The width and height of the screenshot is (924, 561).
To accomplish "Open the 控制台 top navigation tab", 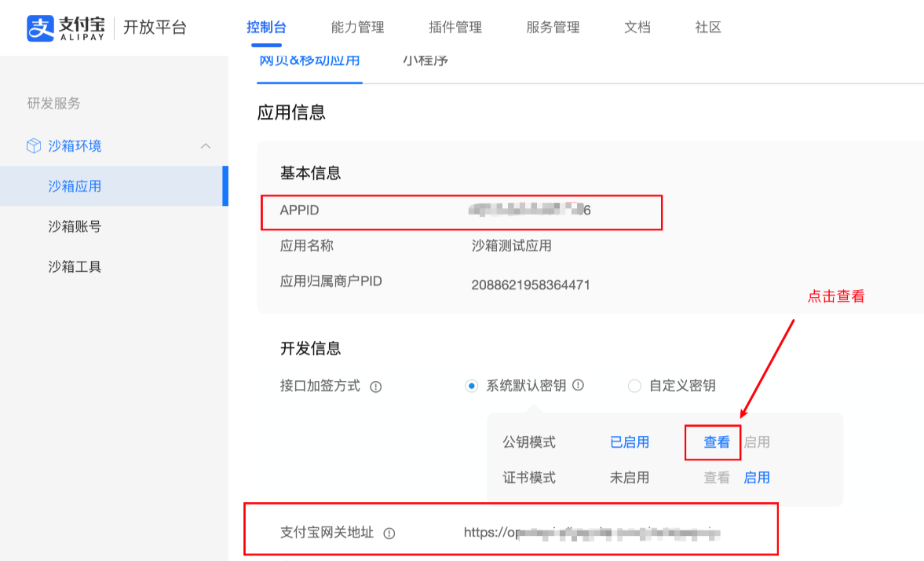I will [x=266, y=27].
